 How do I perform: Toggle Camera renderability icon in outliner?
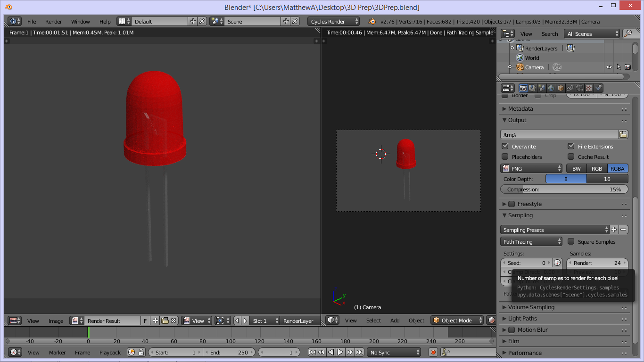(x=627, y=67)
